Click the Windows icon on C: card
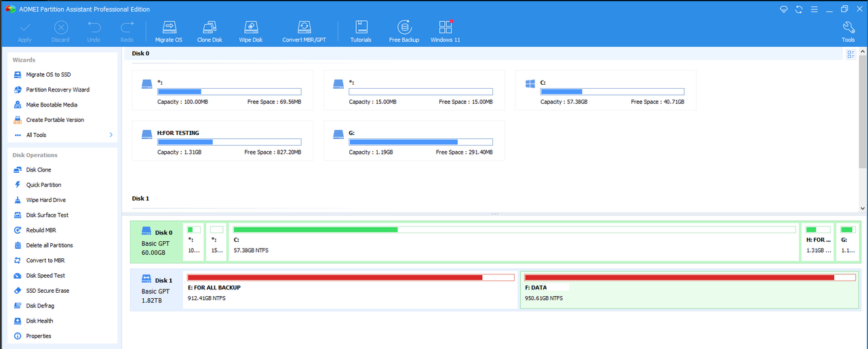Viewport: 868px width, 349px height. point(531,84)
